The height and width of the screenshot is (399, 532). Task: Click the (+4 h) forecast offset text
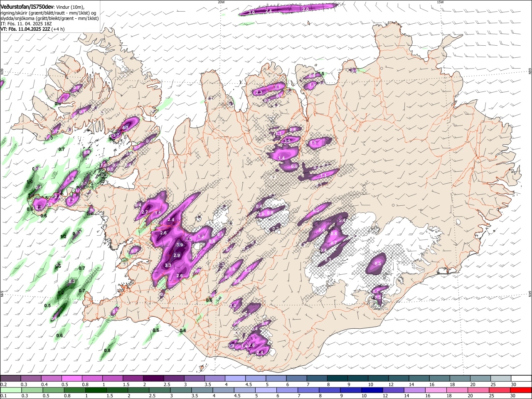pyautogui.click(x=58, y=29)
